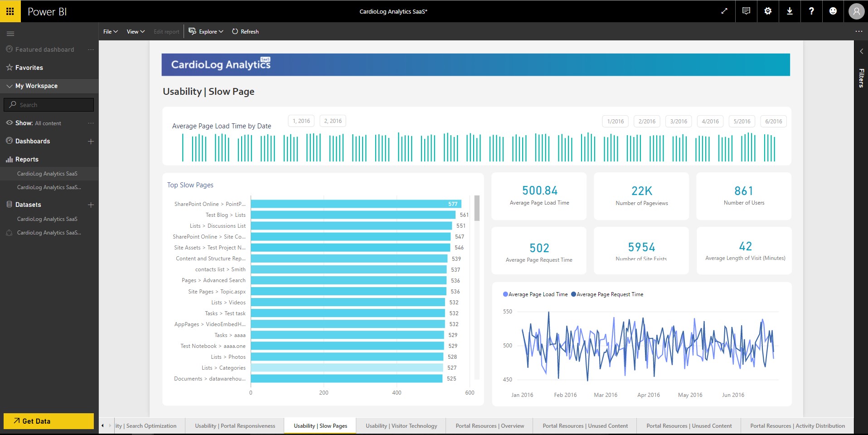Image resolution: width=868 pixels, height=435 pixels.
Task: Open help question mark icon
Action: pyautogui.click(x=811, y=11)
